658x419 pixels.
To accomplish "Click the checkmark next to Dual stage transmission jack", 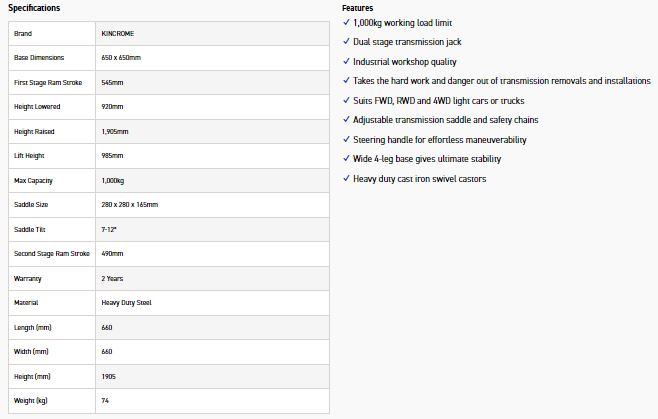I will click(347, 42).
